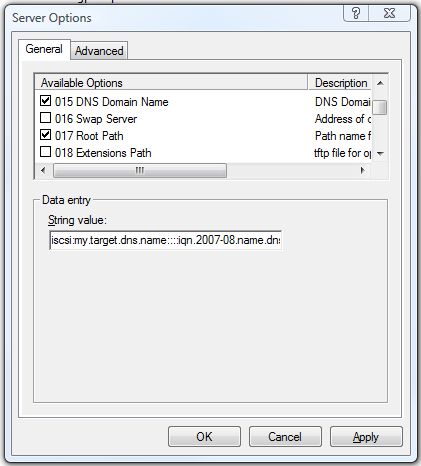Click the Cancel button
The width and height of the screenshot is (421, 466).
285,437
